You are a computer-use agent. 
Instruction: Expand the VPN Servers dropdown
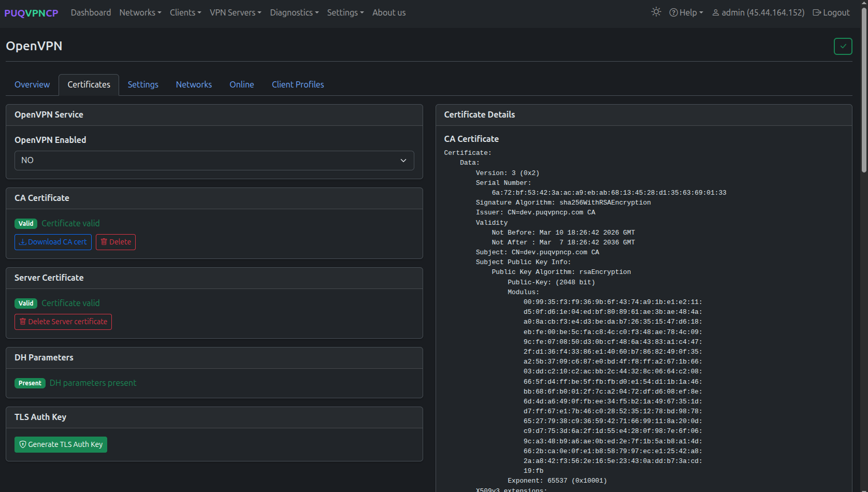click(x=236, y=12)
